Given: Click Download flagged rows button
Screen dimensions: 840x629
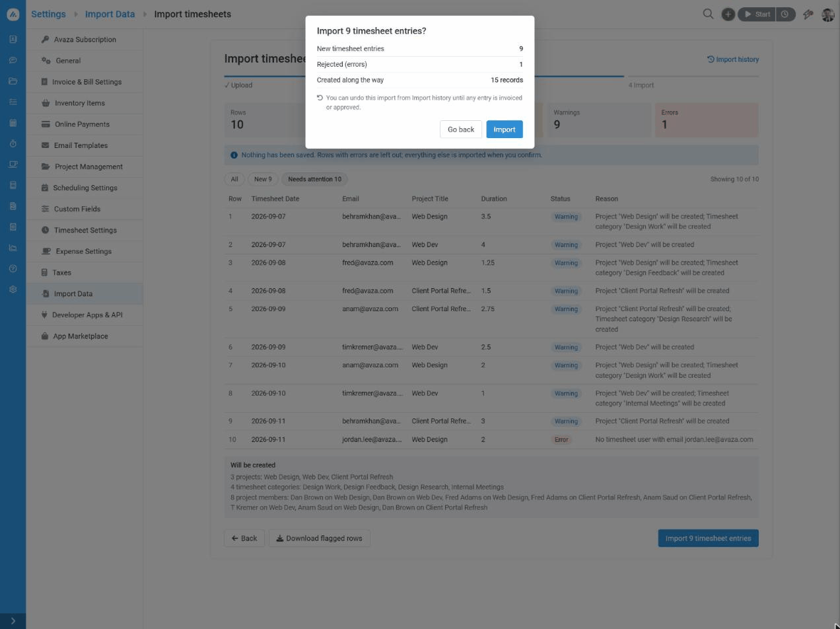Looking at the screenshot, I should [x=319, y=538].
